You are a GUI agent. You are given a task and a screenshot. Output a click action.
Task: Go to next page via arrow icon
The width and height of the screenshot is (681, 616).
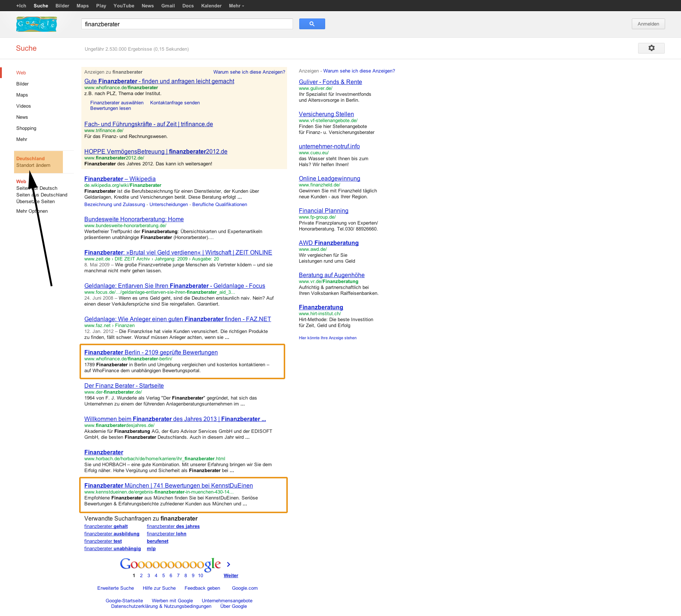tap(229, 564)
